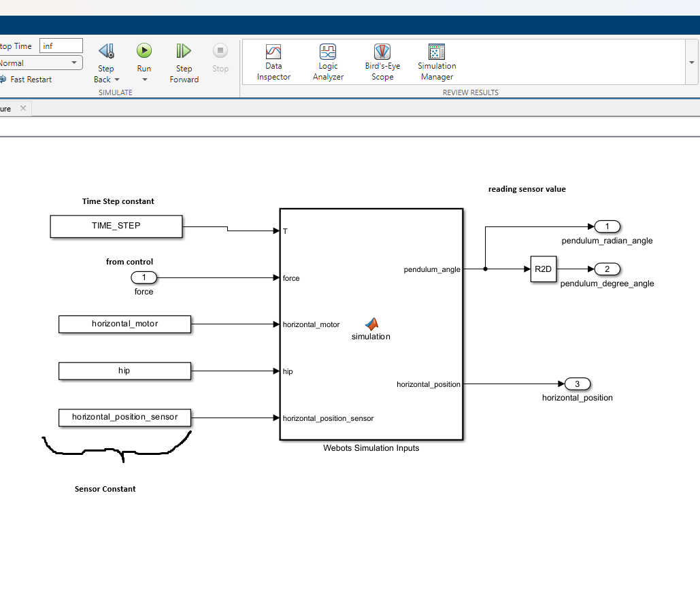Click the simulation MATLAB function icon

coord(371,324)
